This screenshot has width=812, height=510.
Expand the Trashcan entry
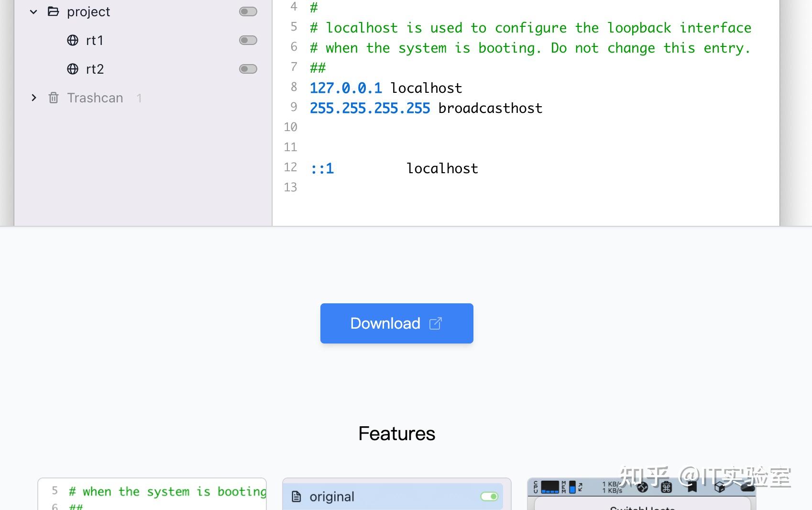click(x=33, y=98)
